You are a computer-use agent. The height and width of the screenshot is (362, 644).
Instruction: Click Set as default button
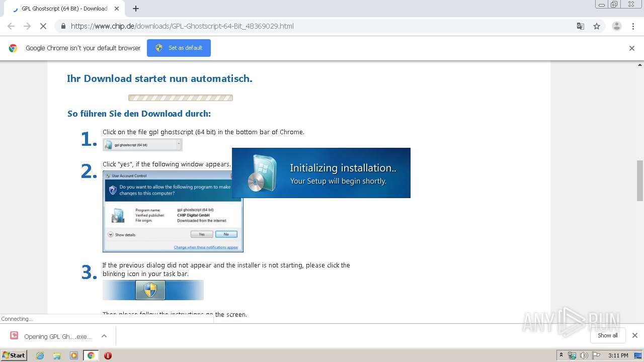(179, 48)
